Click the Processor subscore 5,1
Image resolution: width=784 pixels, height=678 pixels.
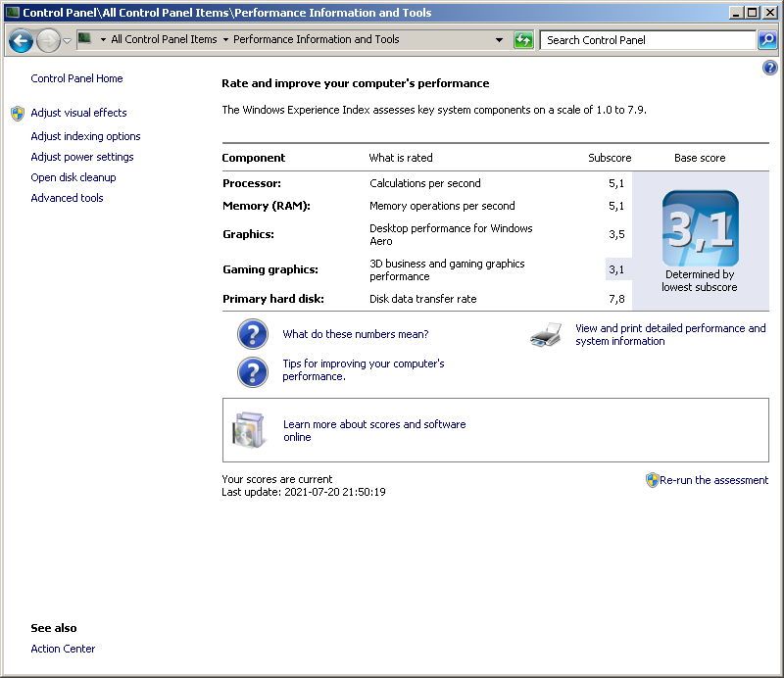616,183
